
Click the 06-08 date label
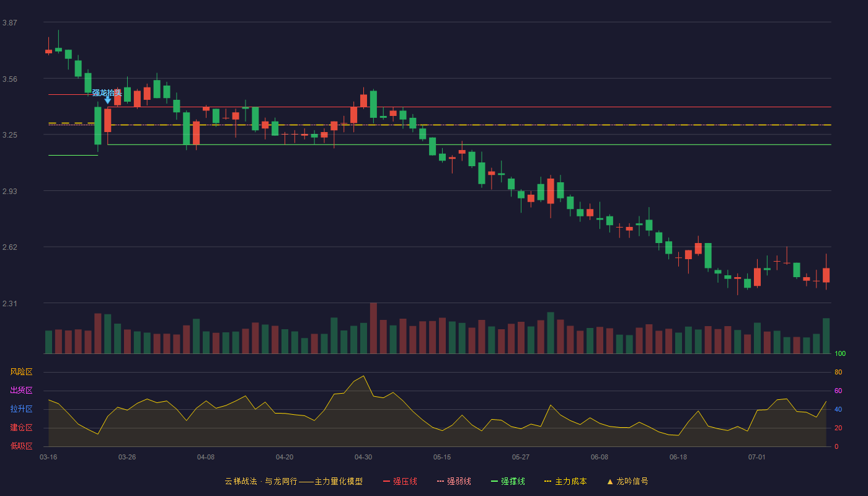coord(600,457)
